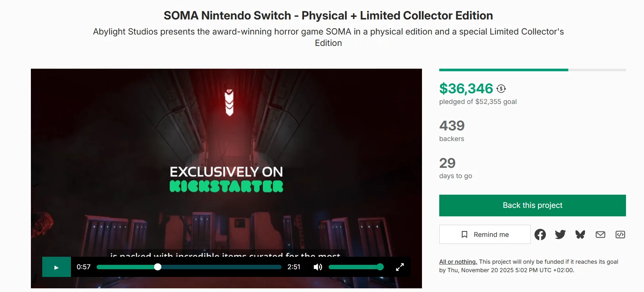The width and height of the screenshot is (644, 292).
Task: Share project via email icon
Action: pos(600,234)
